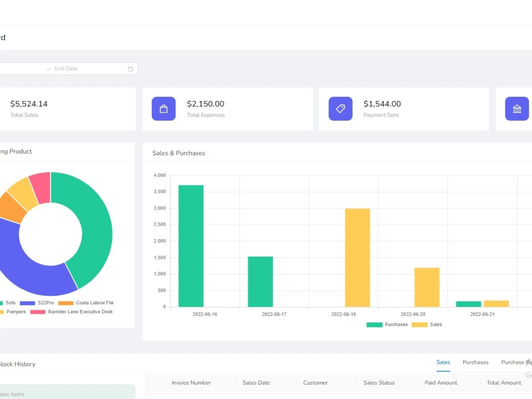Switch to the Purchases tab
The height and width of the screenshot is (399, 532).
475,362
